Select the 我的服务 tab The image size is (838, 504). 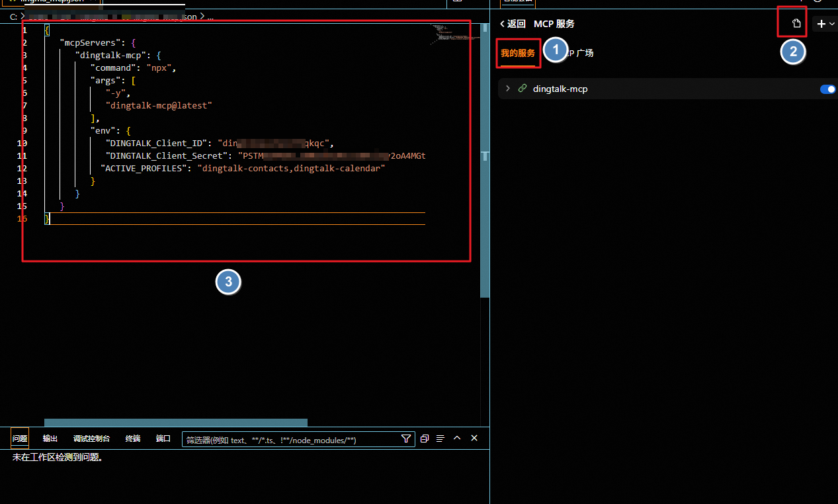coord(518,53)
